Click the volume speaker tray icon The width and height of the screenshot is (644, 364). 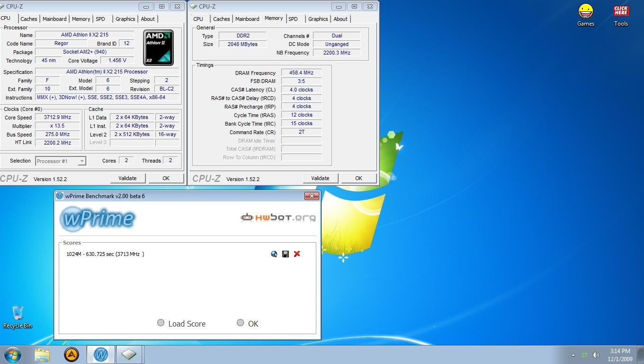(x=596, y=355)
